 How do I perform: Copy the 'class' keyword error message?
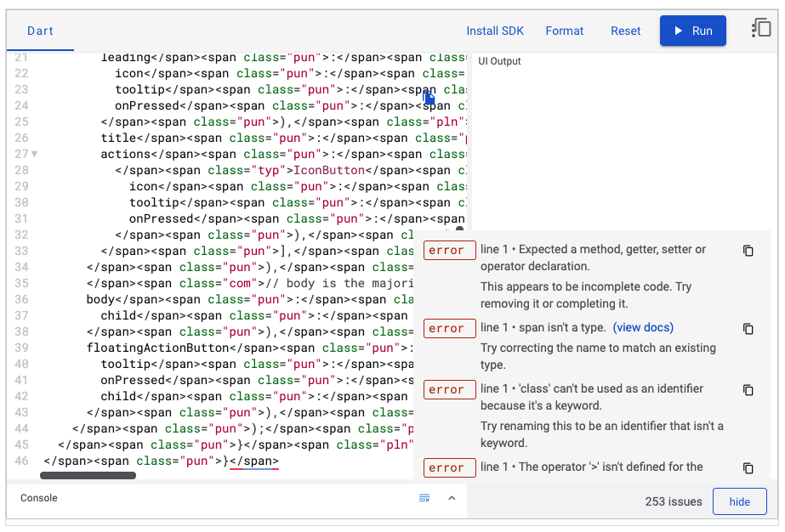748,390
